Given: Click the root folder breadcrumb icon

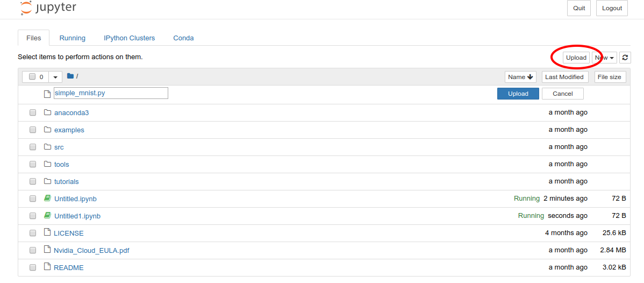Looking at the screenshot, I should coord(70,76).
